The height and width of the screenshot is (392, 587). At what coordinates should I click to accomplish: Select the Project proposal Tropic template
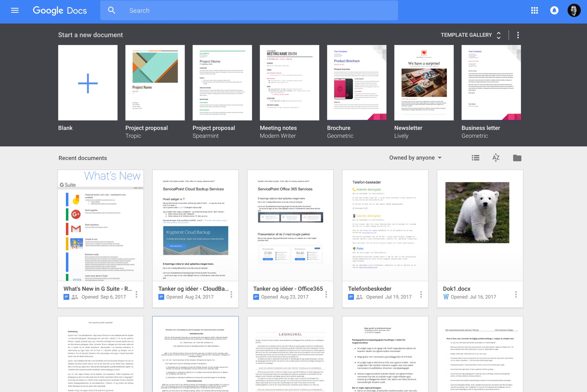[x=155, y=83]
